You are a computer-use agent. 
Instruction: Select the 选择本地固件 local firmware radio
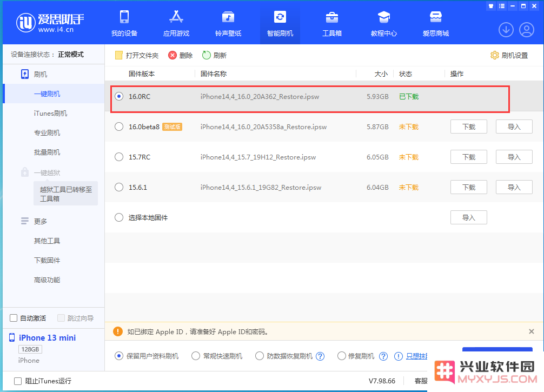(119, 217)
